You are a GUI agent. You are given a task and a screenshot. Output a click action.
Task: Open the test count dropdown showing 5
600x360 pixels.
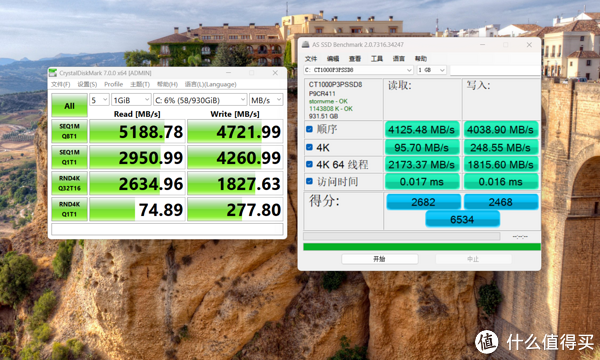coord(99,100)
